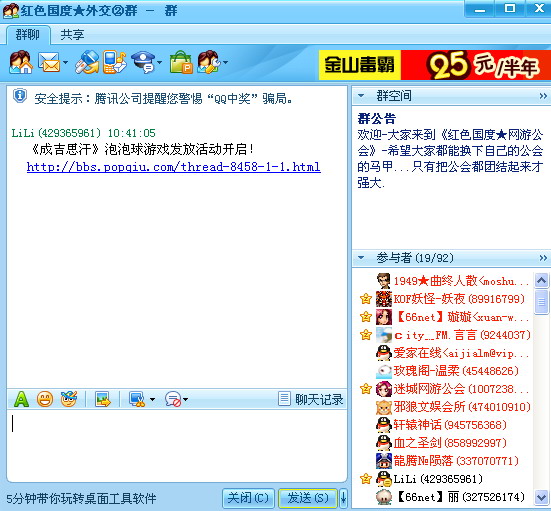Click the Kingsoft antivirus 25 yuan ad banner
The height and width of the screenshot is (511, 551).
click(x=435, y=65)
